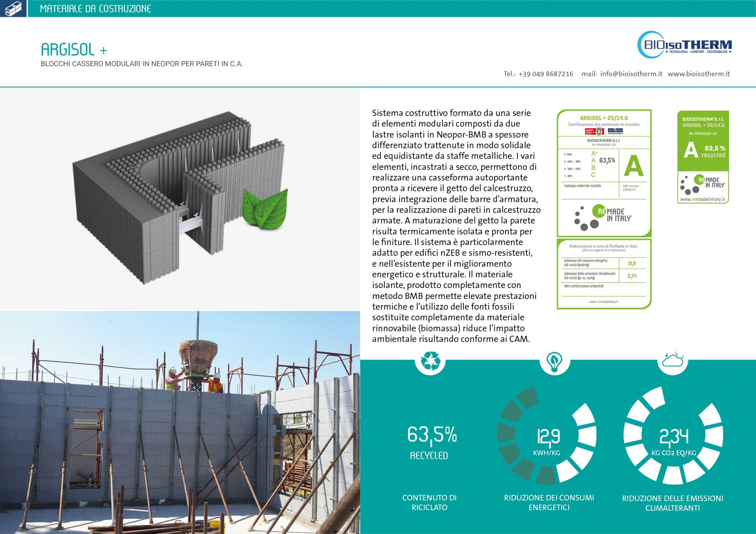Click the 2,34 value in certificate table

pos(632,276)
